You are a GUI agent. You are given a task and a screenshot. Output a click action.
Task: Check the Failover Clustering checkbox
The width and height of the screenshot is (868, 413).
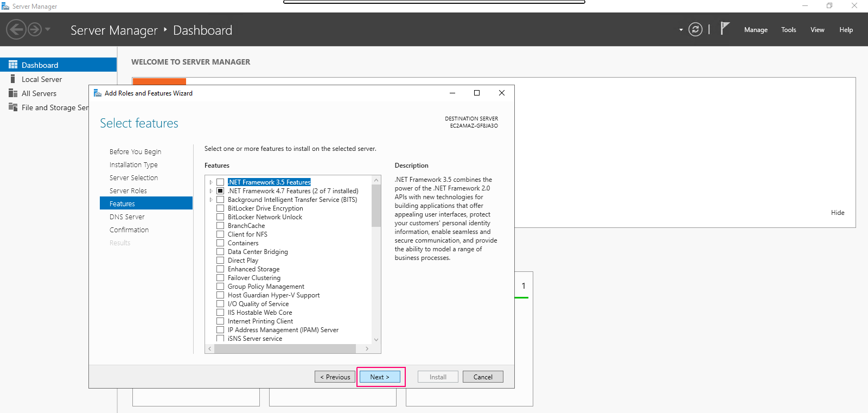(220, 278)
